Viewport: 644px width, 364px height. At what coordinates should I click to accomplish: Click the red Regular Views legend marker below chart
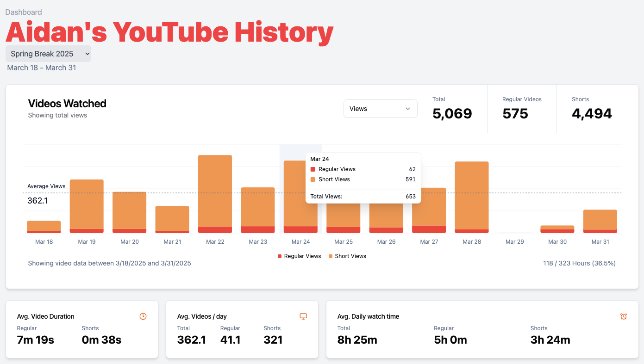280,256
